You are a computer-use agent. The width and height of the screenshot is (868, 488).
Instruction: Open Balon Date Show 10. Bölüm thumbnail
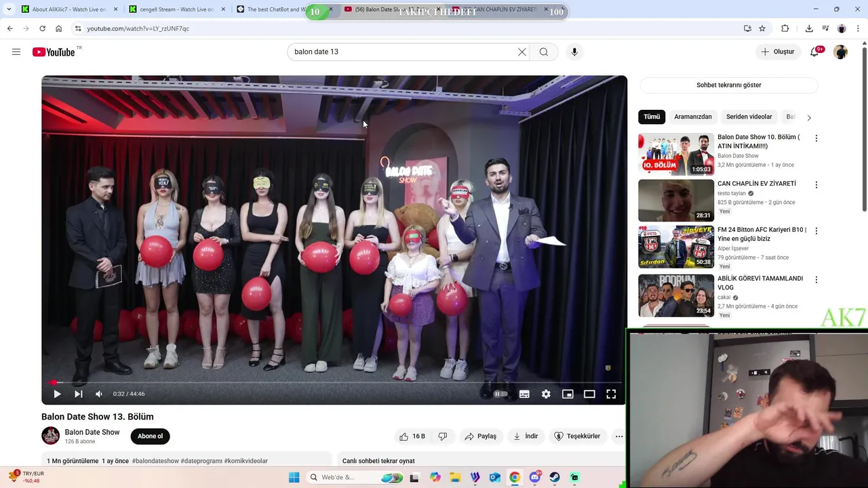pos(676,155)
